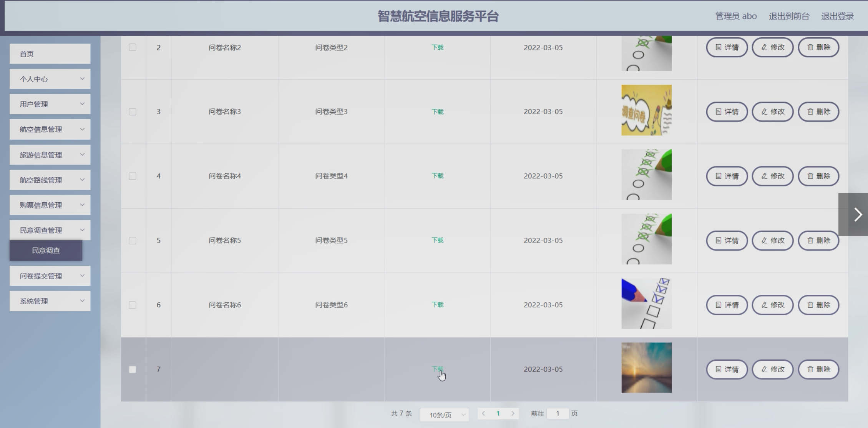Viewport: 868px width, 428px height.
Task: Click 修改 in row 2
Action: coord(772,47)
